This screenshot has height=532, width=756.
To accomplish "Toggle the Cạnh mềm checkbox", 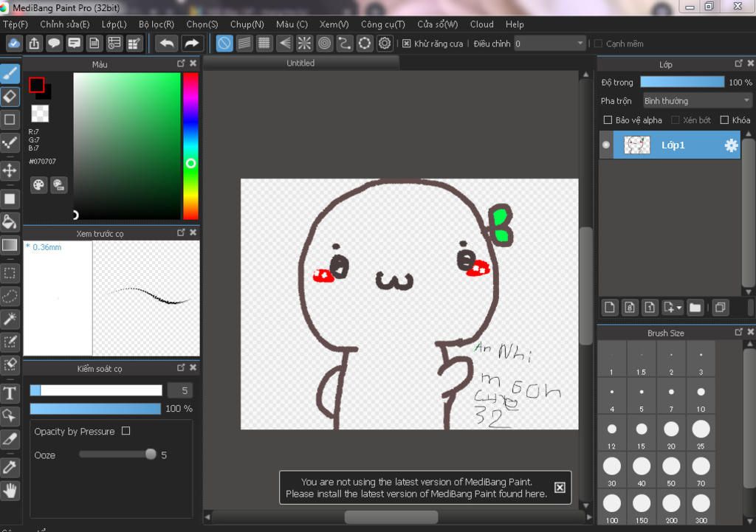I will 598,44.
